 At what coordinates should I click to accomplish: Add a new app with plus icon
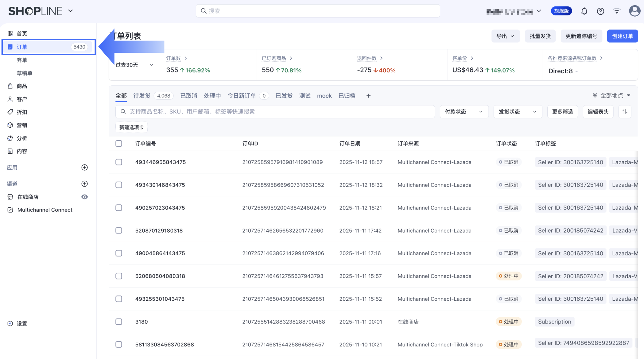85,168
